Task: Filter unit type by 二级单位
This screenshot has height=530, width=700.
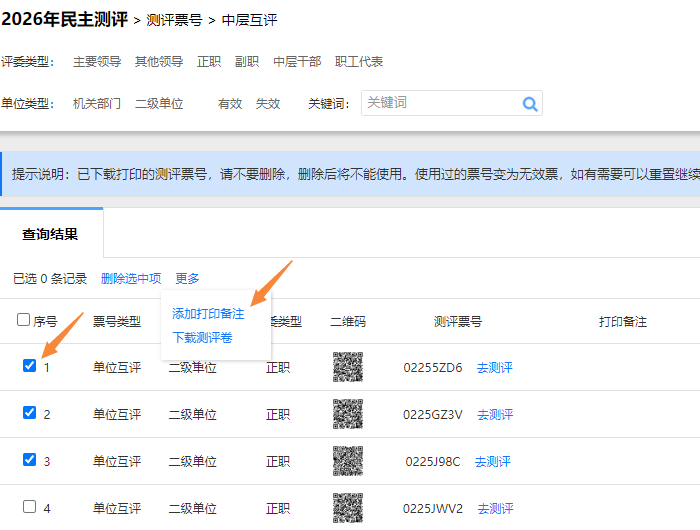Action: coord(159,104)
